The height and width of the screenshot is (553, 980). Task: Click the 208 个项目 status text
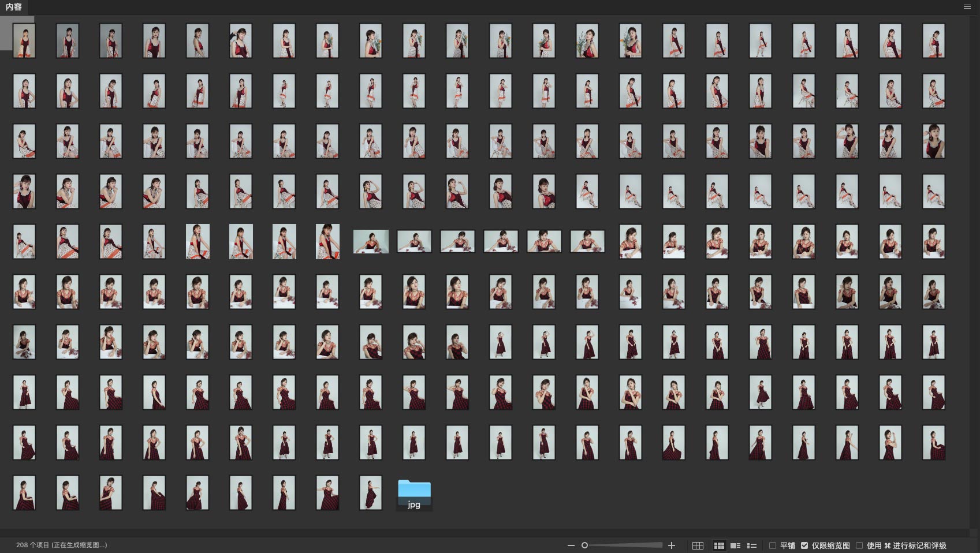click(61, 545)
